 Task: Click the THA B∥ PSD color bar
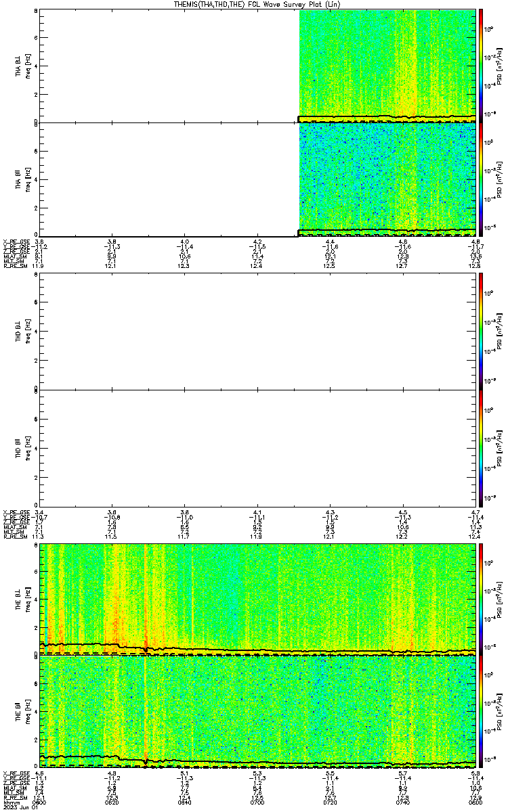pos(482,180)
